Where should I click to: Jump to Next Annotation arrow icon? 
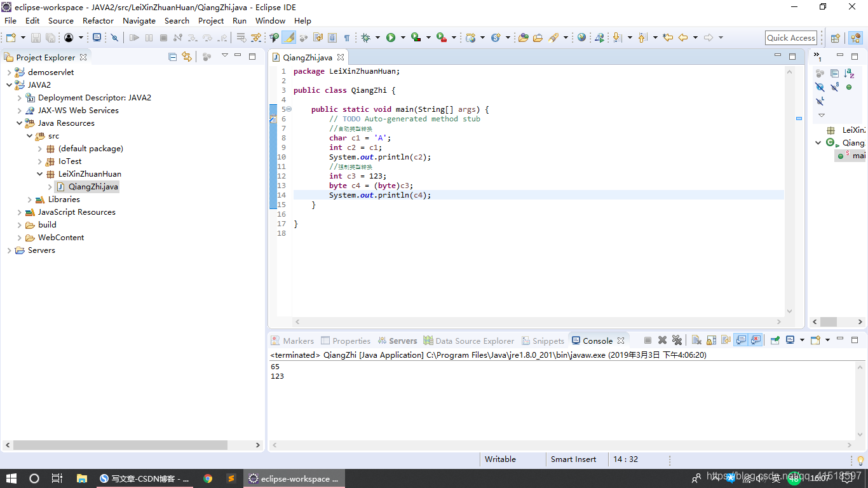[617, 37]
